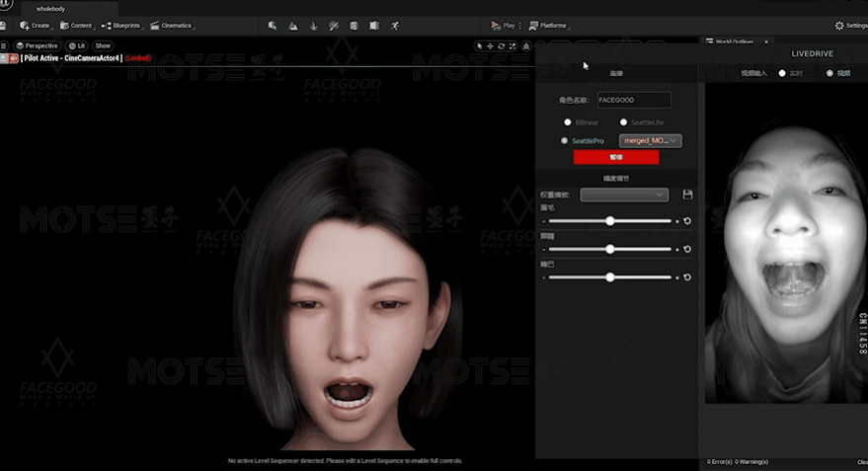868x471 pixels.
Task: Open the merged_MO model dropdown
Action: point(651,140)
